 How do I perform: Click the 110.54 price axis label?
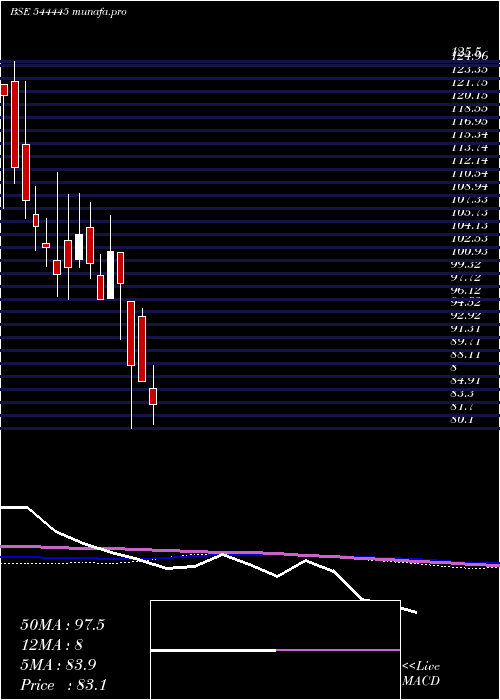tap(470, 173)
